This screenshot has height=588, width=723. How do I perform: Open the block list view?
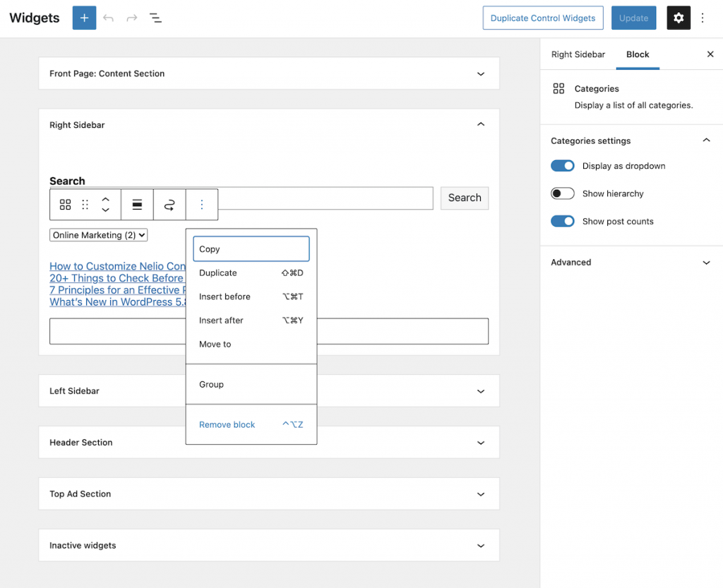tap(155, 18)
